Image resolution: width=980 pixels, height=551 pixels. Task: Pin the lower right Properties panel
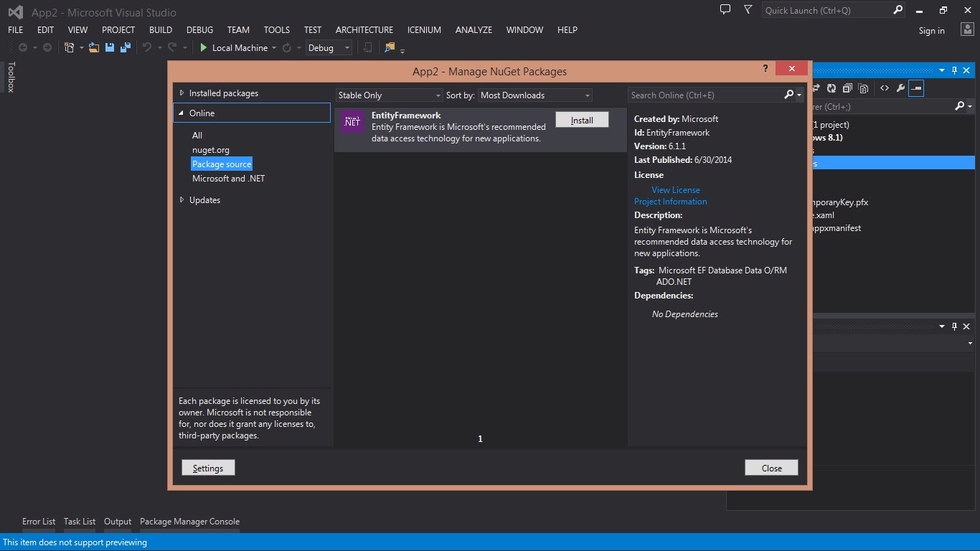[x=954, y=326]
